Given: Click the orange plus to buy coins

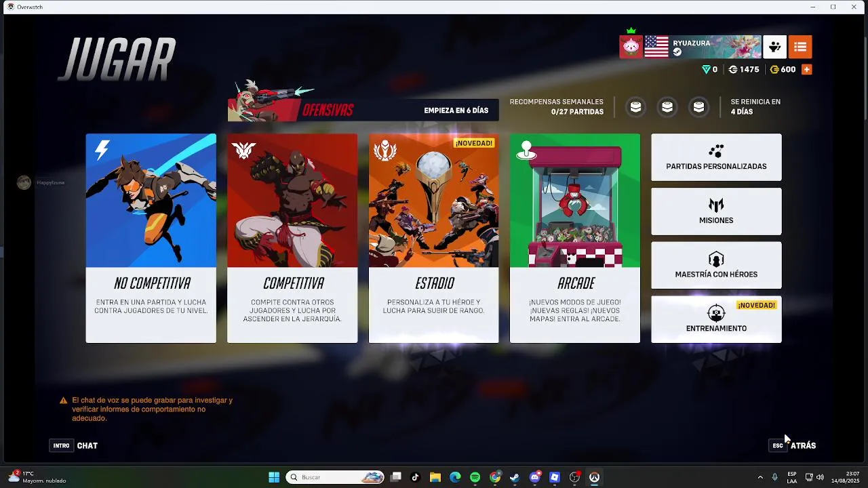Looking at the screenshot, I should 806,69.
